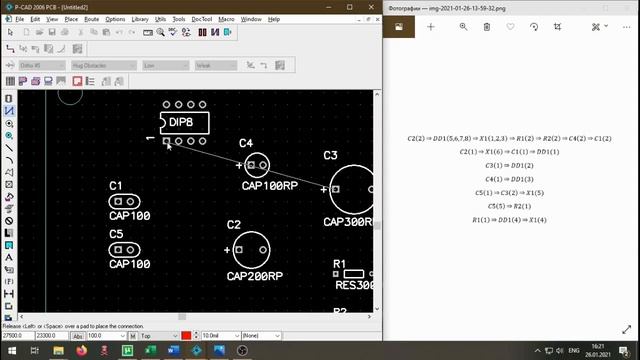Open the three-dots more menu in the Photos window
Viewport: 640px width, 360px height.
click(x=627, y=27)
